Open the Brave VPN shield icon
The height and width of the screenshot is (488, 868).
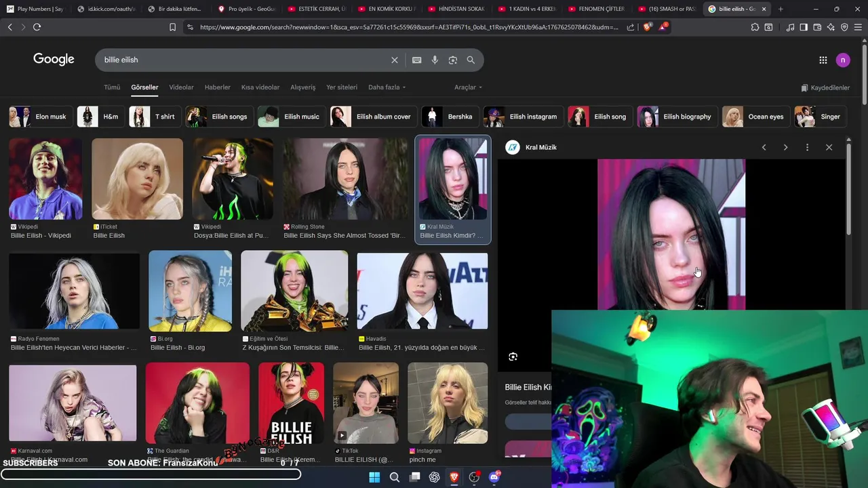tap(844, 27)
